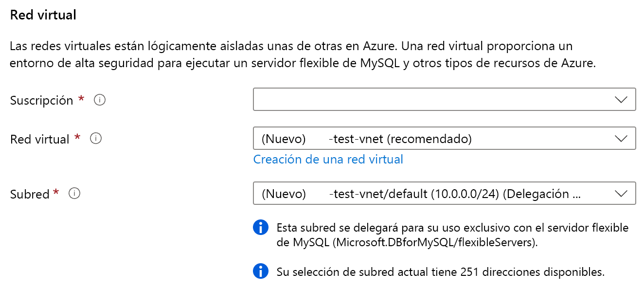Screen dimensions: 644x289
Task: Click the 'Red virtual' section heading
Action: point(43,15)
